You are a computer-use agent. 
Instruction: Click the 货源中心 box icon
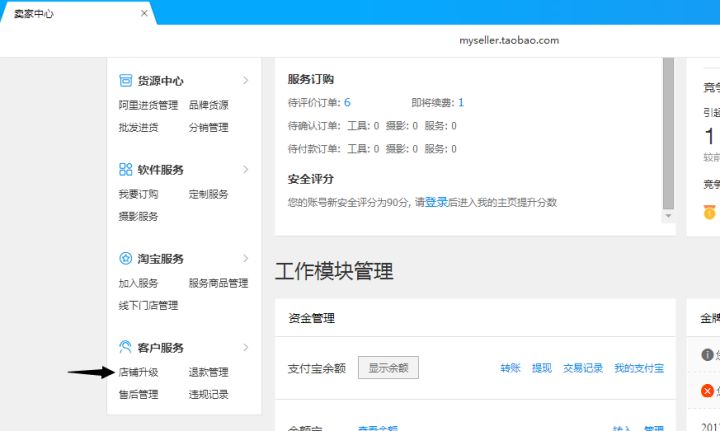coord(125,80)
